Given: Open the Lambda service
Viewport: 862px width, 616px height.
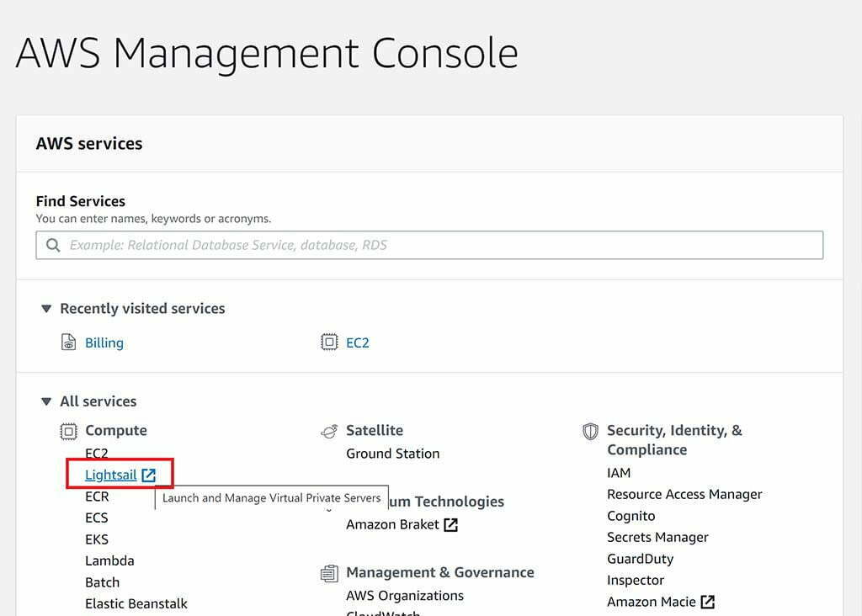Looking at the screenshot, I should pos(109,560).
